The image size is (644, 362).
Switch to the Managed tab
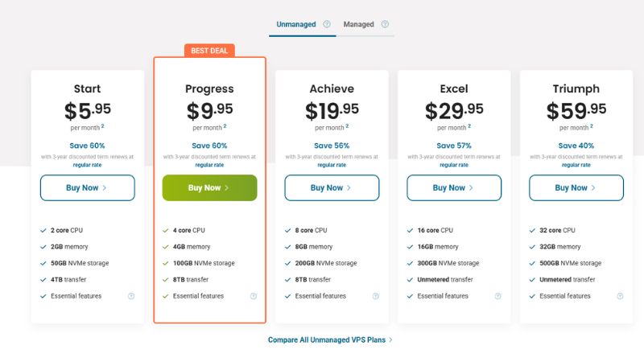pos(358,24)
